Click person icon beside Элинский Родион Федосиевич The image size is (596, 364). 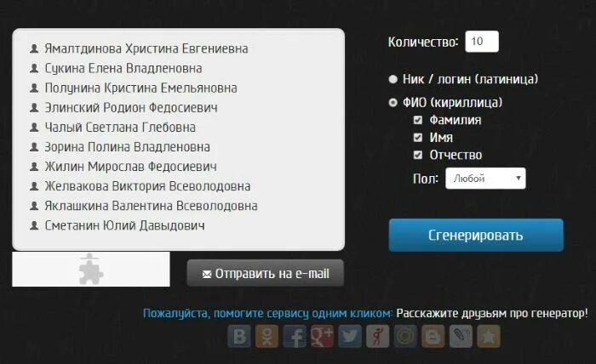click(34, 107)
